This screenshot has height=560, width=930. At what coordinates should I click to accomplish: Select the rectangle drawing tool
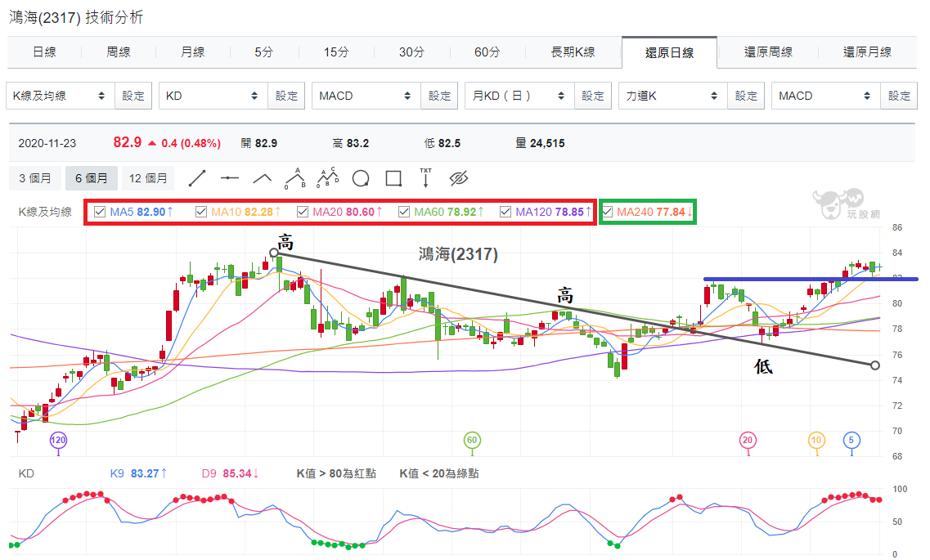pos(393,178)
